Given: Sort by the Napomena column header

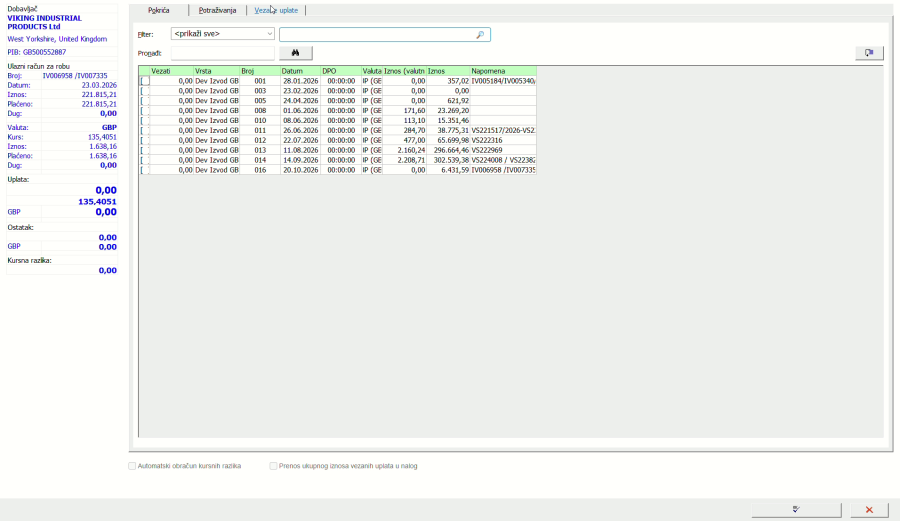Looking at the screenshot, I should pos(503,71).
